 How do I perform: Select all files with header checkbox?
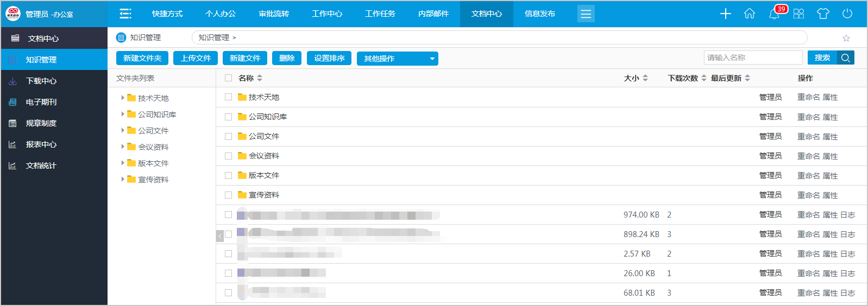(228, 78)
